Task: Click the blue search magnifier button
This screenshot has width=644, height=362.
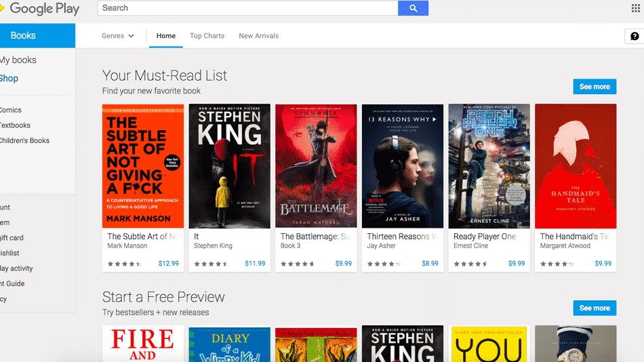Action: pos(414,8)
